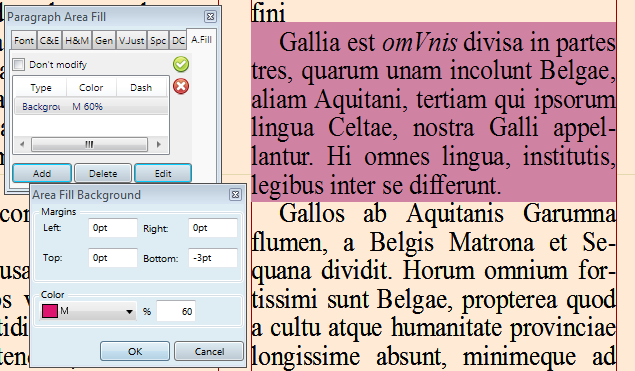
Task: Click the Gallos ab Aquitanis paragraph
Action: (433, 286)
